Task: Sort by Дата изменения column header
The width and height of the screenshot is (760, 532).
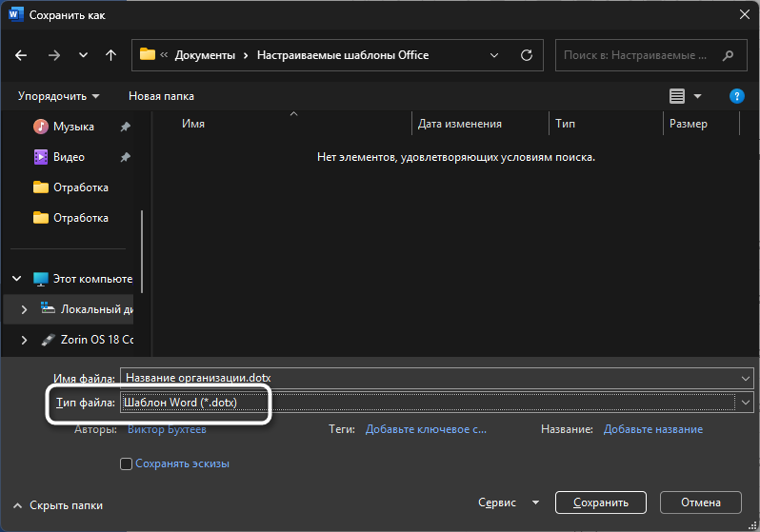Action: [x=460, y=124]
